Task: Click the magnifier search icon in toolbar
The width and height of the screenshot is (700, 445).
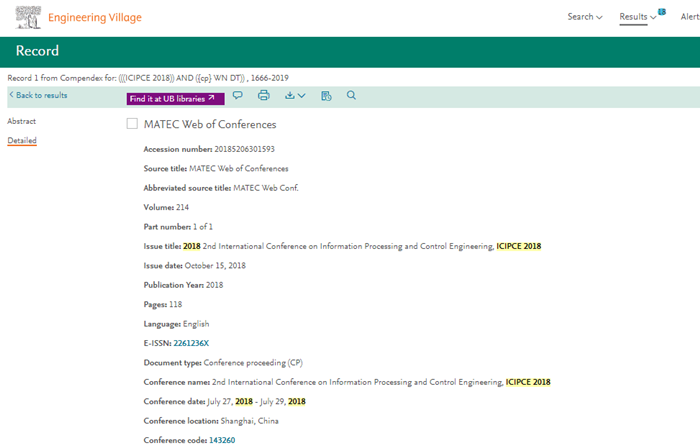Action: click(x=351, y=95)
